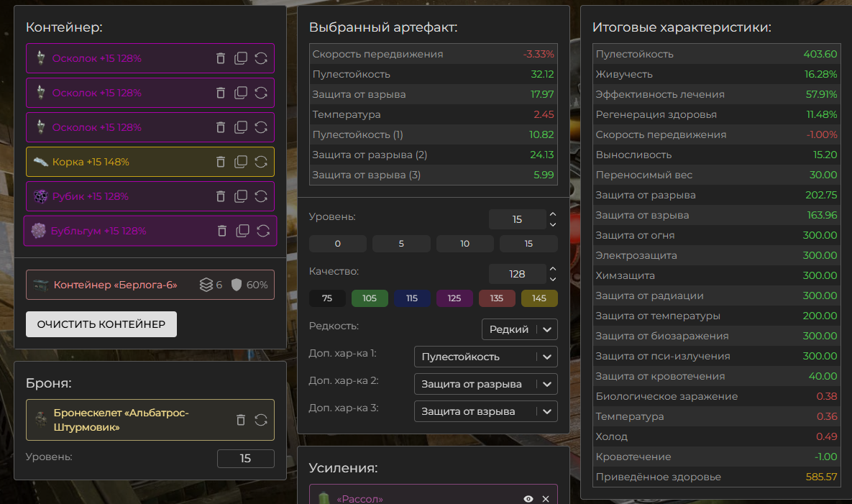Remove the Альбатрос-Штурмовик armor with trash icon
852x504 pixels.
pyautogui.click(x=241, y=420)
